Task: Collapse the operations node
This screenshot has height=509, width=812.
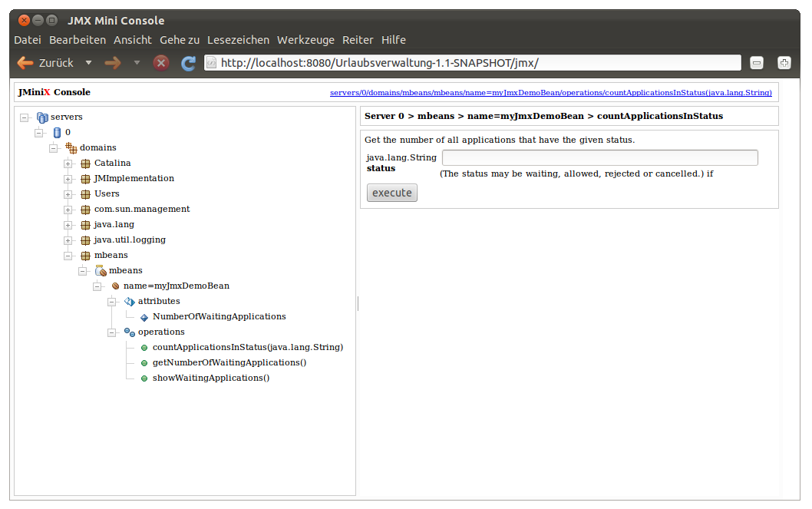Action: click(x=111, y=333)
